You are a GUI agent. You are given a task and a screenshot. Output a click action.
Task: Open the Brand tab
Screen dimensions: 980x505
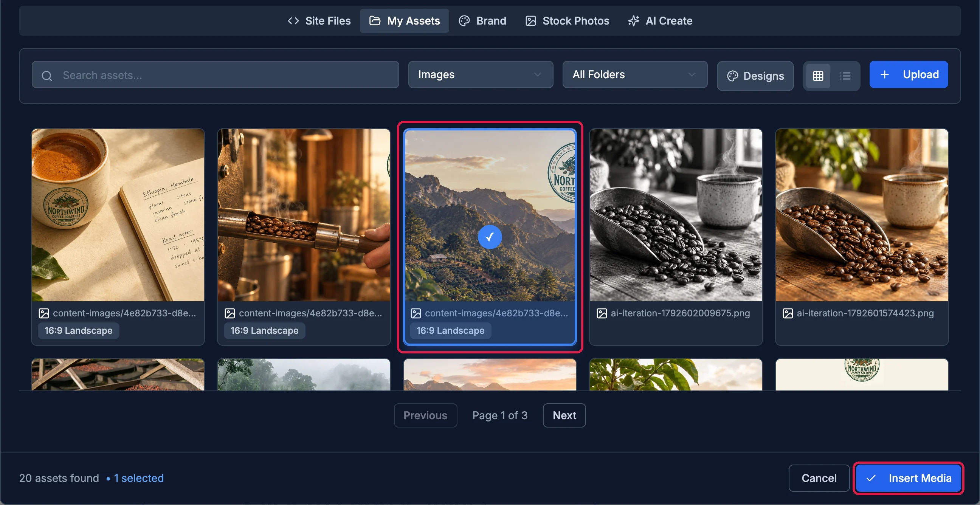482,20
